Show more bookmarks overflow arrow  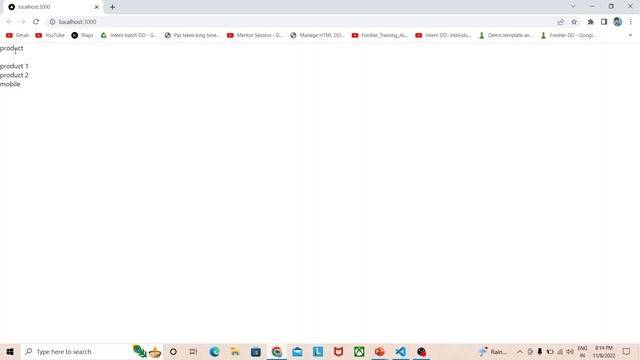(630, 36)
